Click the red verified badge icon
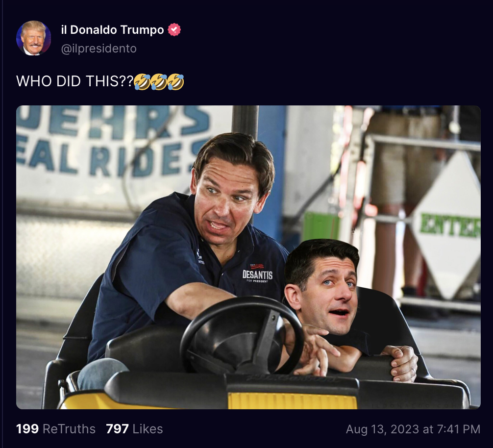Viewport: 493px width, 448px height. coord(174,29)
